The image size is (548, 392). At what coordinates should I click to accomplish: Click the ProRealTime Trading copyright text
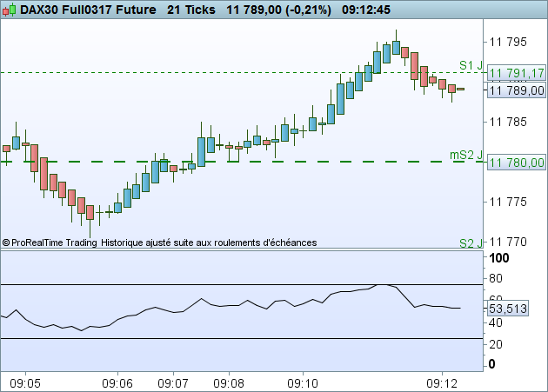coord(50,243)
